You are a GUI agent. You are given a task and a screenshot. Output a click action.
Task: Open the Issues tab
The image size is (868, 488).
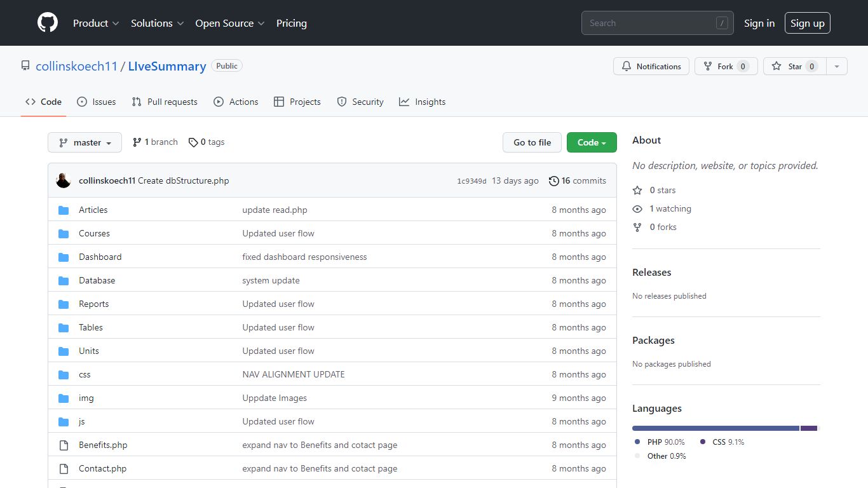tap(97, 102)
